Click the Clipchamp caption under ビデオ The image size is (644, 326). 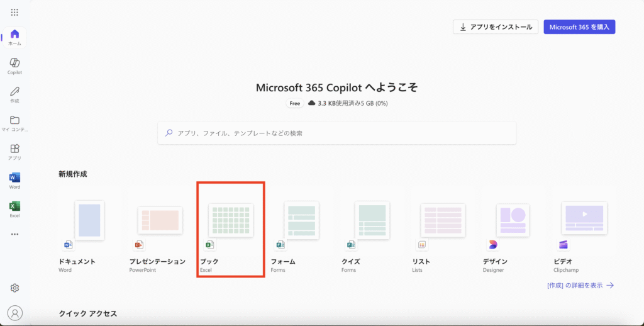click(x=566, y=270)
